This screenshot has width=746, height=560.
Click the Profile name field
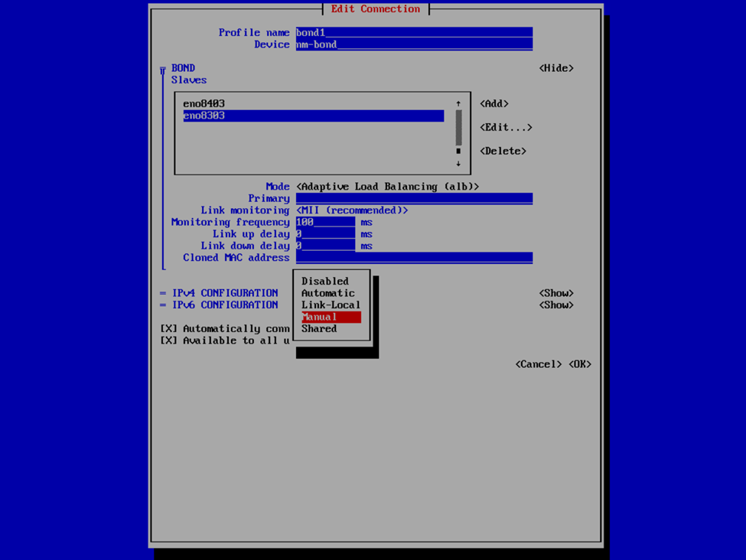click(413, 33)
